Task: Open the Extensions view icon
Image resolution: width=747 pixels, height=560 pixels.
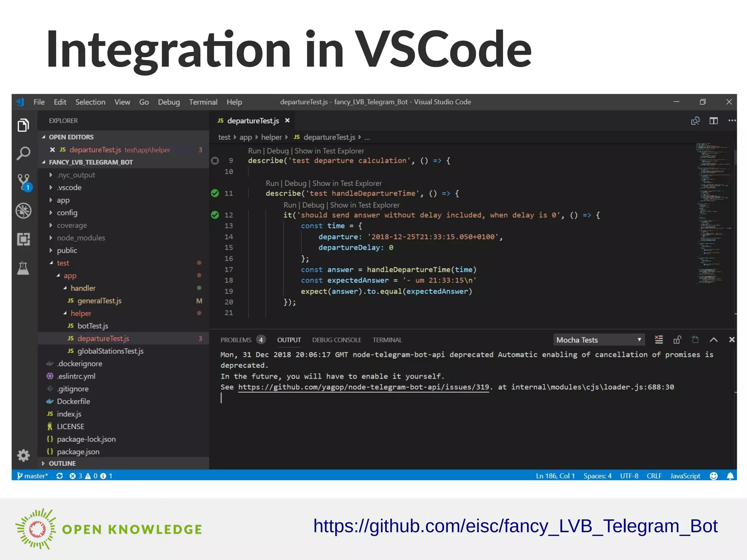Action: pyautogui.click(x=23, y=239)
